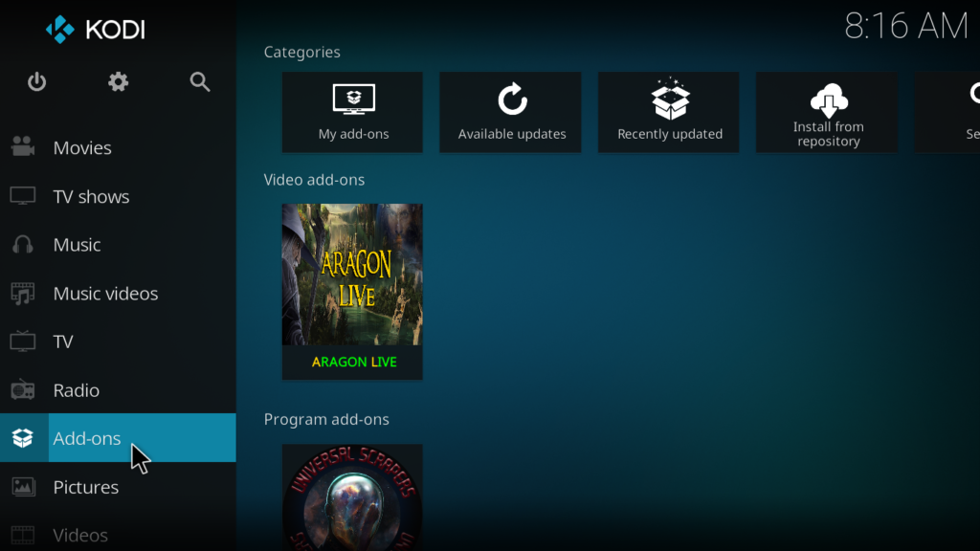Open the TV menu label
Image resolution: width=980 pixels, height=551 pixels.
(63, 342)
